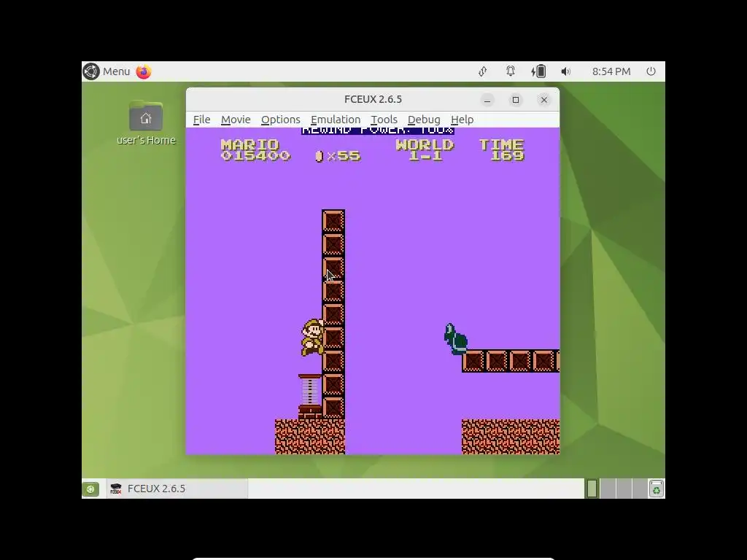Open the Emulation menu
The height and width of the screenshot is (560, 747).
click(336, 120)
